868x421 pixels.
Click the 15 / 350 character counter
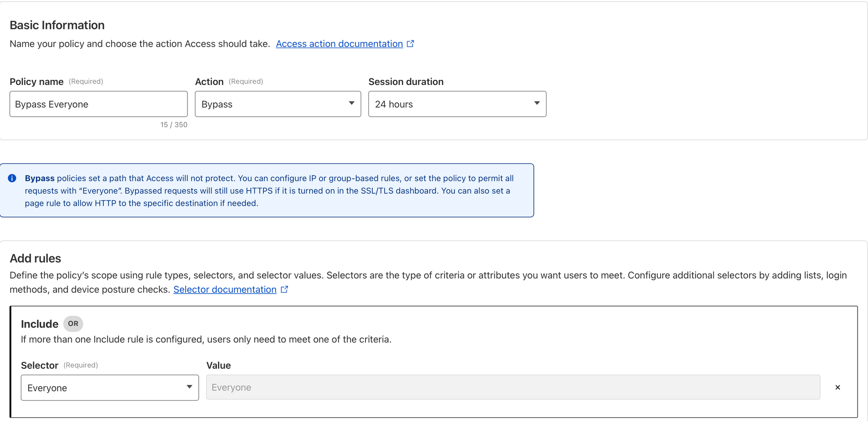(174, 125)
